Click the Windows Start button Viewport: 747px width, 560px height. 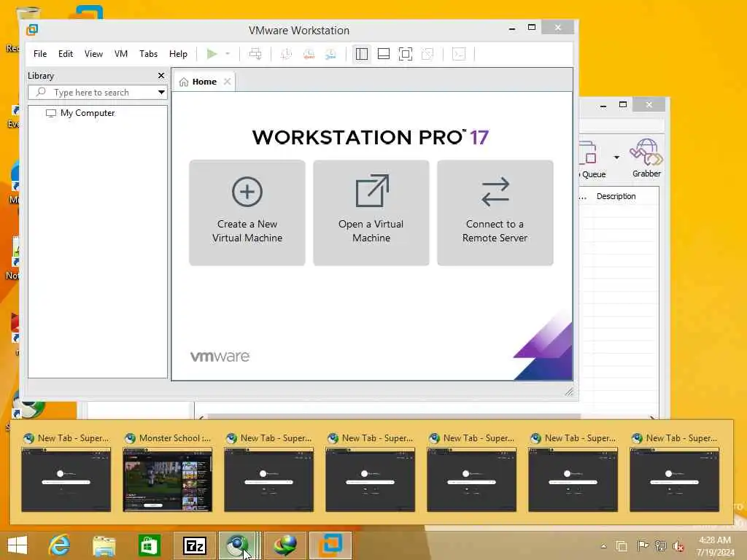(x=18, y=545)
